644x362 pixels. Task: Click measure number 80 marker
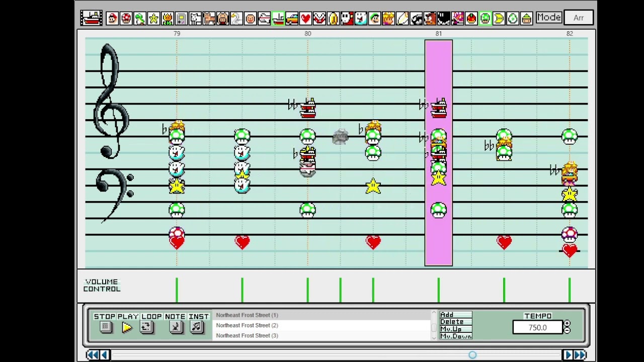(308, 33)
